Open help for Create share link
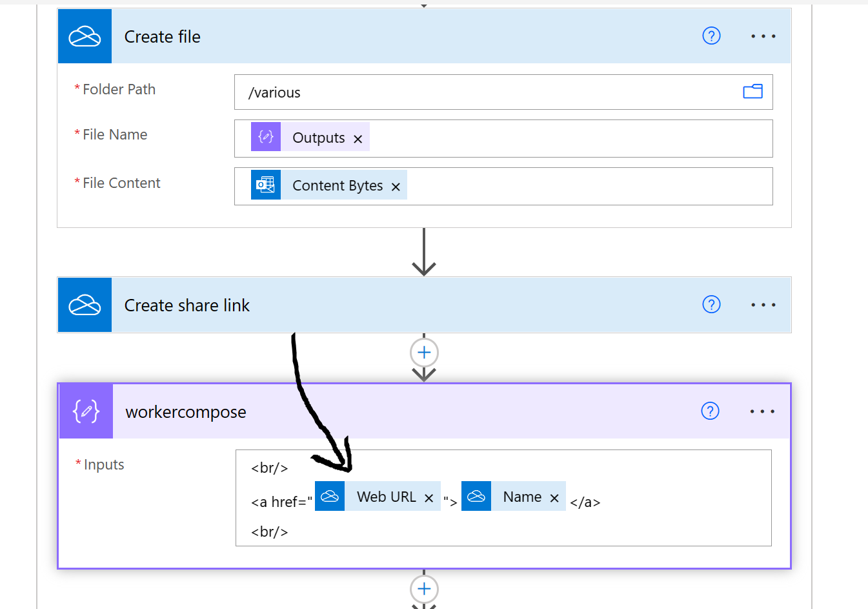Image resolution: width=868 pixels, height=609 pixels. point(711,304)
